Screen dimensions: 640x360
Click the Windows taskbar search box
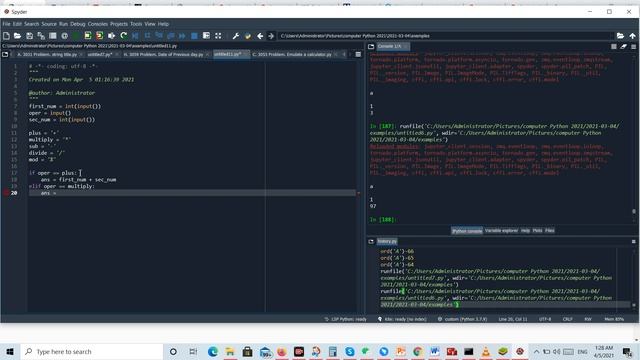[92, 351]
